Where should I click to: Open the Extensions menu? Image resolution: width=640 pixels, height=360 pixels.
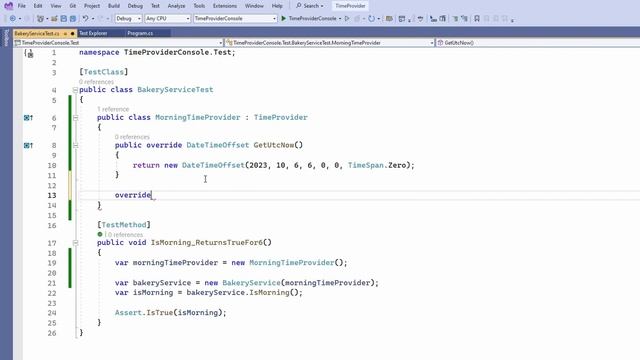(225, 6)
